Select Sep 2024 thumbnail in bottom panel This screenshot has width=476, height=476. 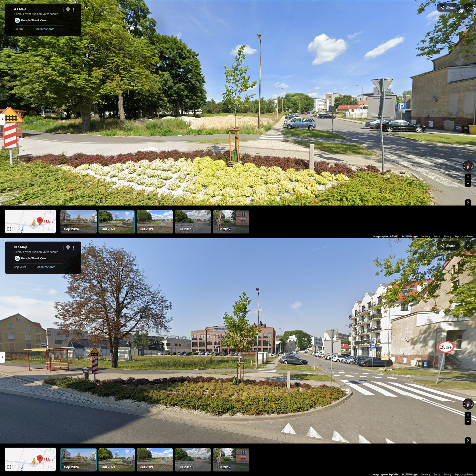[x=78, y=460]
